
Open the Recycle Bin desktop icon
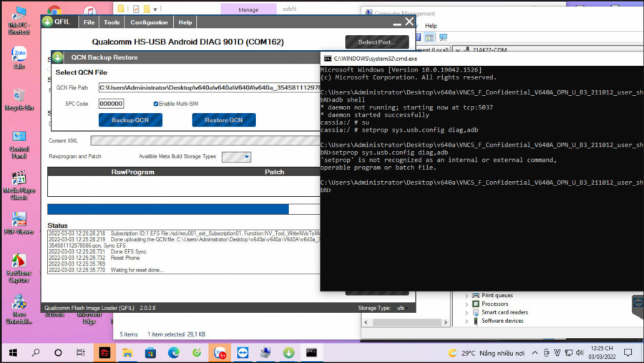click(19, 98)
